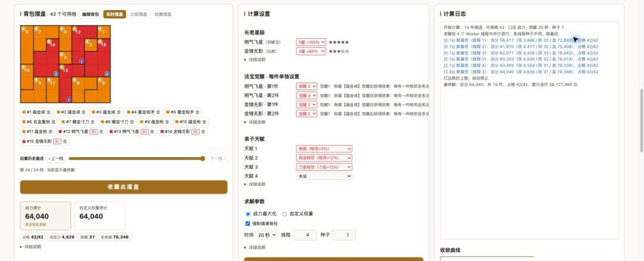Open 朔气飞星 star level dropdown
The height and width of the screenshot is (261, 644).
[x=311, y=42]
